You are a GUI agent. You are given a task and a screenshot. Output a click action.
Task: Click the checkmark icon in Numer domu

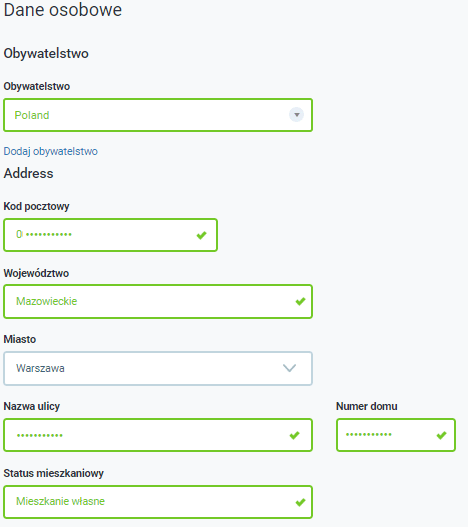click(441, 435)
